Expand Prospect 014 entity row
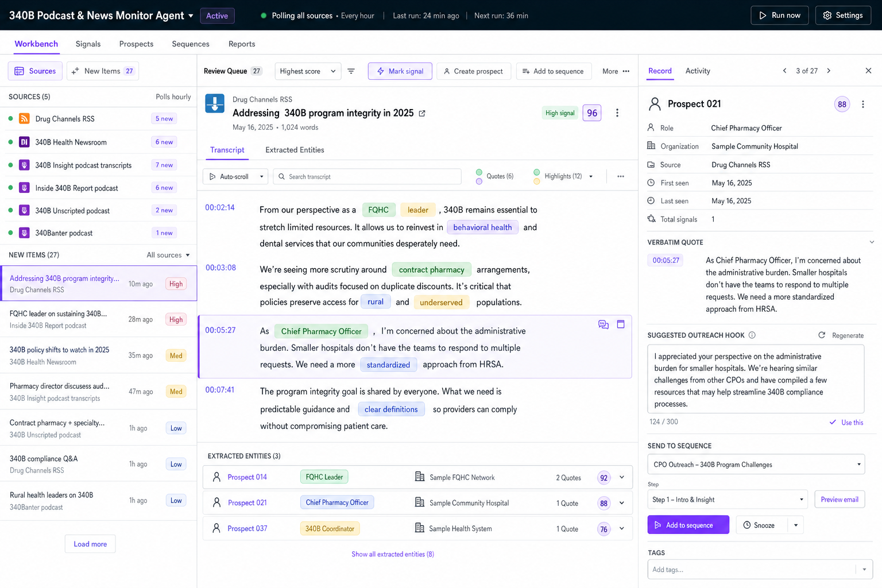The width and height of the screenshot is (882, 588). (621, 477)
